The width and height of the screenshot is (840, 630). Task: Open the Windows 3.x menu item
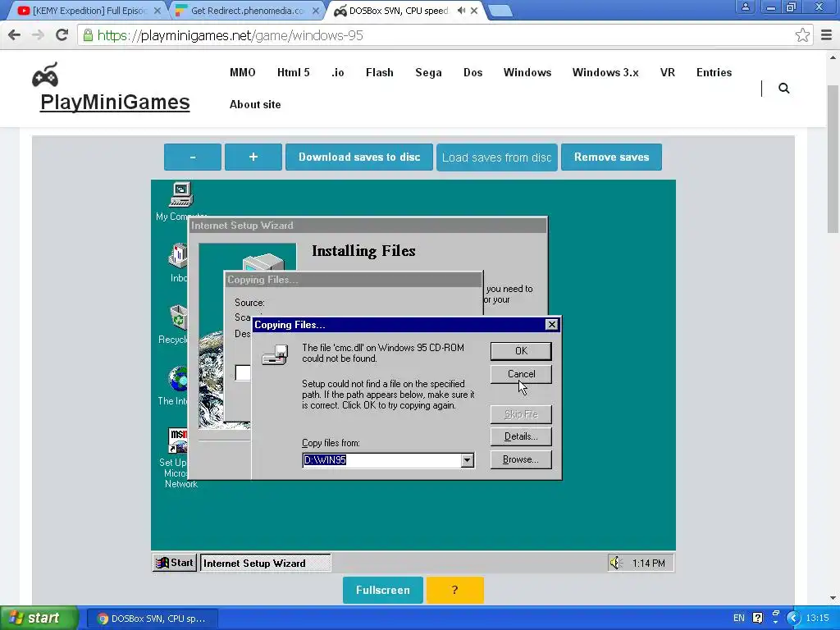pos(605,72)
